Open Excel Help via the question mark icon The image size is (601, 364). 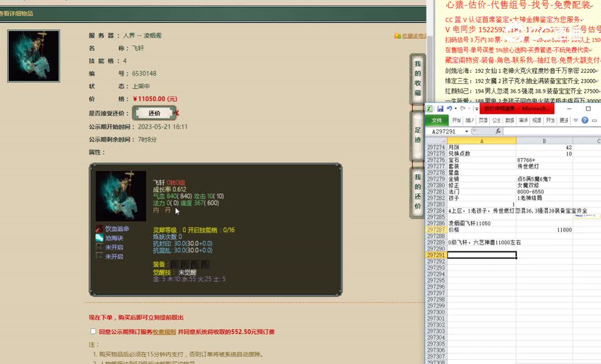(x=585, y=120)
